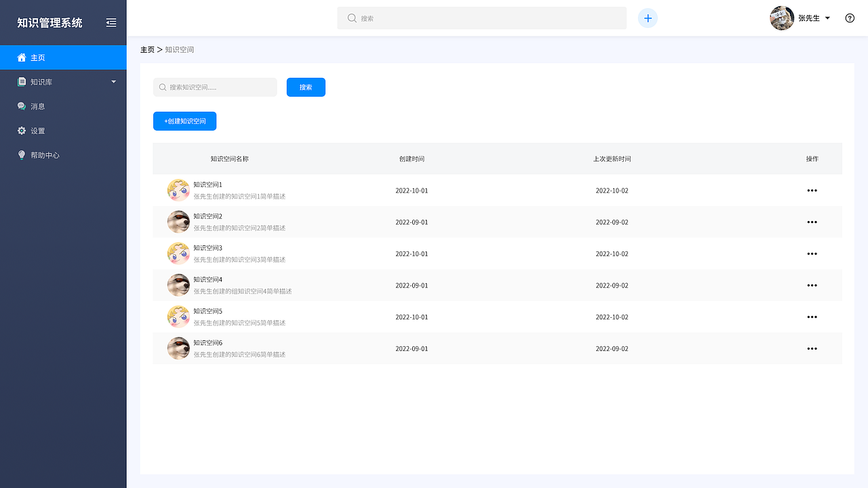Click the 知识空间 breadcrumb item
The height and width of the screenshot is (488, 868).
click(x=180, y=49)
